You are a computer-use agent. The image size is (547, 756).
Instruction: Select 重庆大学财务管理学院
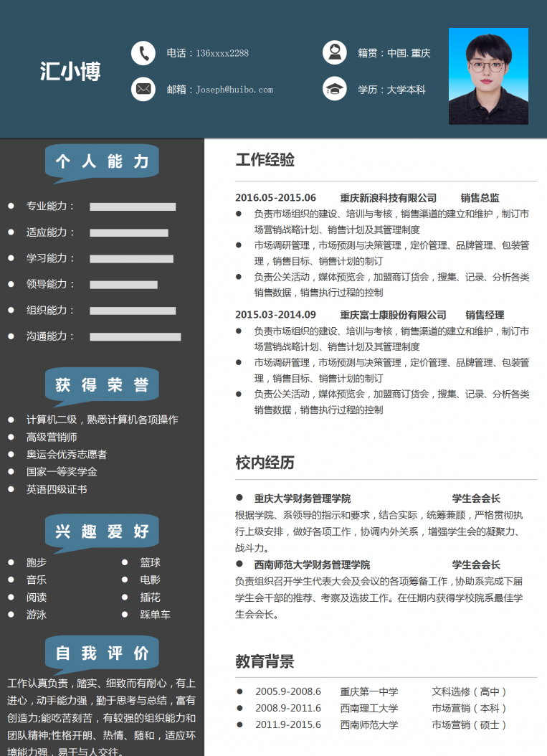303,499
